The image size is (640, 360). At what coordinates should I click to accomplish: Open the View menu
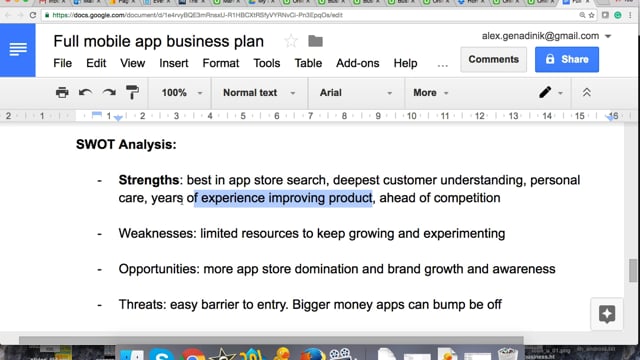pos(132,63)
